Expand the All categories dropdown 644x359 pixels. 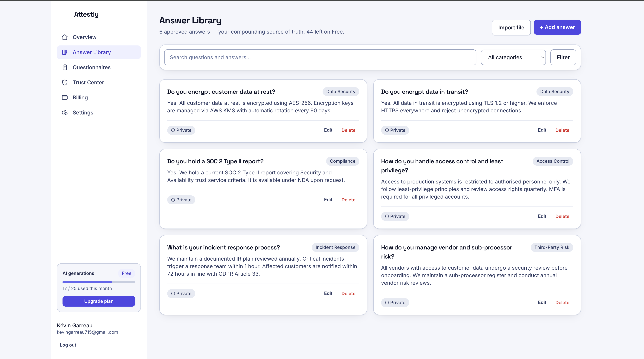click(513, 57)
